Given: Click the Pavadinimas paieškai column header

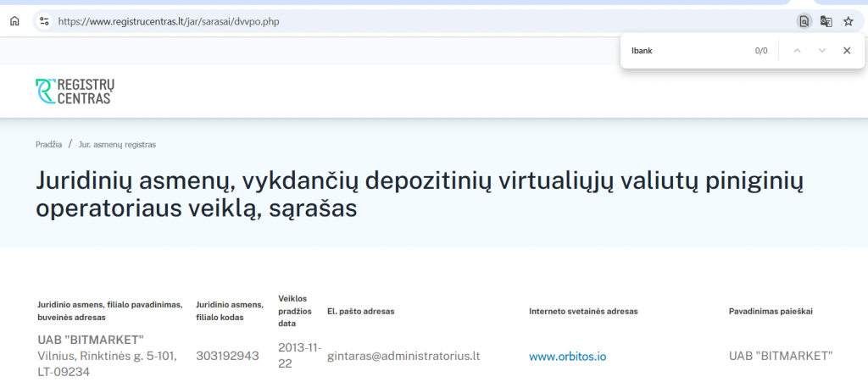Looking at the screenshot, I should coord(771,311).
